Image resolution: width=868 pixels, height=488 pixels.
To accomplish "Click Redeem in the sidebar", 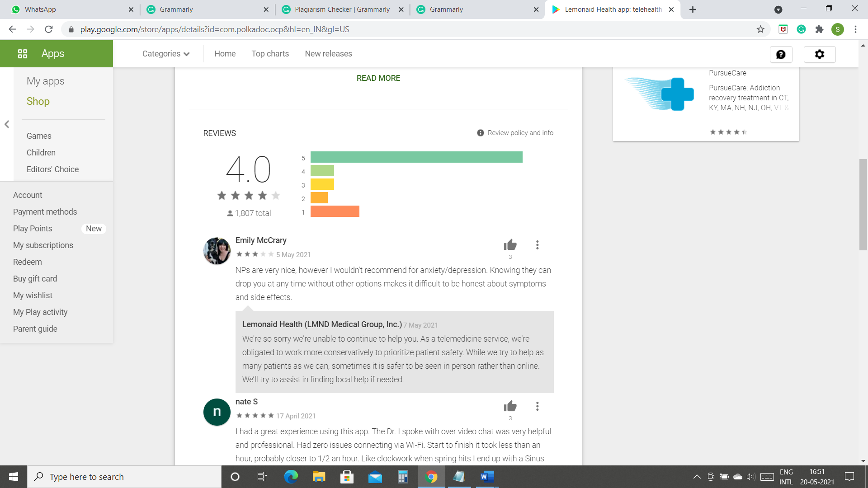I will 27,262.
